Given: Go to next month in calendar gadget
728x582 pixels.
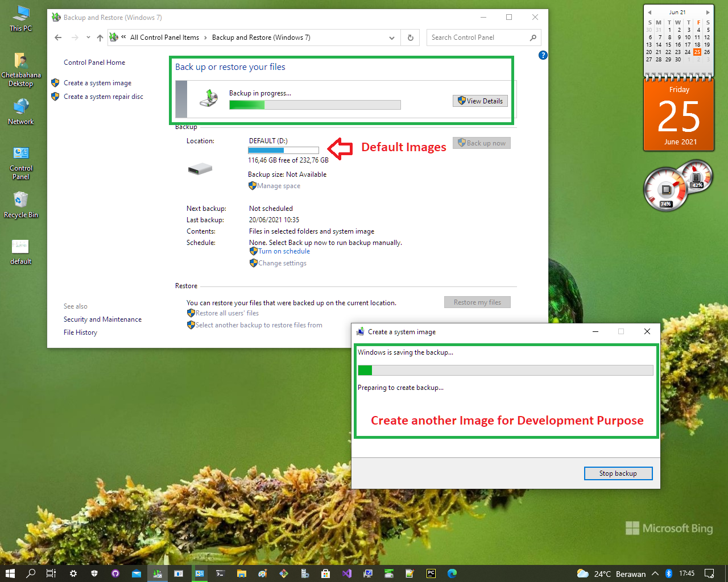Looking at the screenshot, I should tap(708, 12).
